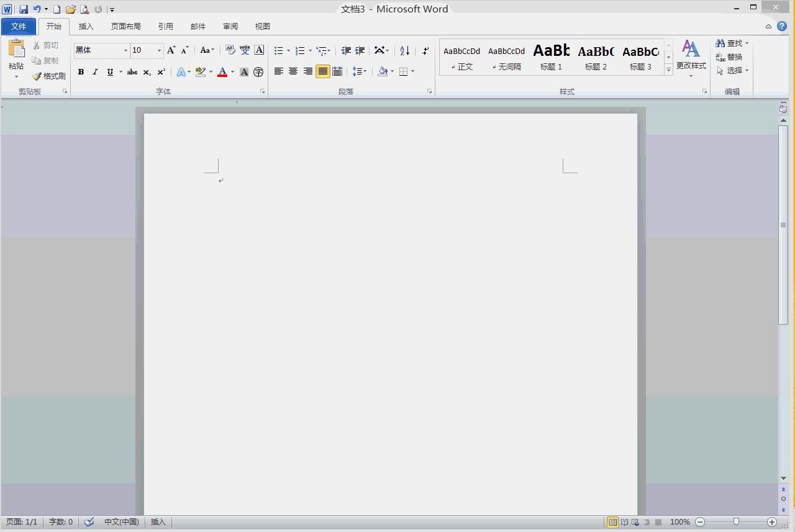Click the sort paragraphs icon
This screenshot has width=795, height=532.
(404, 51)
